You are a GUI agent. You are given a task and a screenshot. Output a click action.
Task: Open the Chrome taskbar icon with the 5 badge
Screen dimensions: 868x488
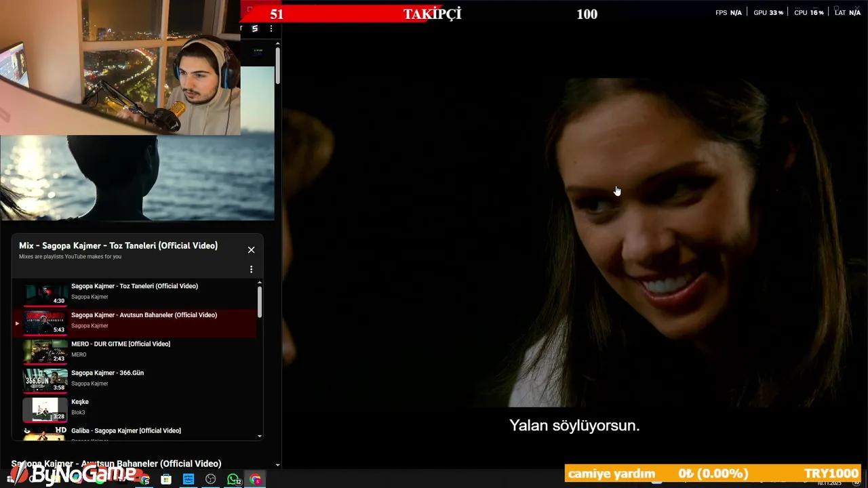pyautogui.click(x=144, y=480)
